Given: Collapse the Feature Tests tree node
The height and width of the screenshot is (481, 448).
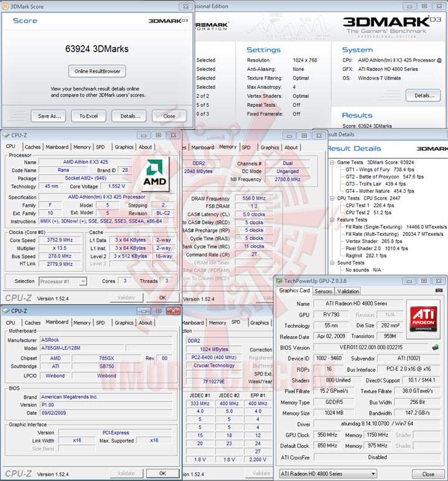Looking at the screenshot, I should pyautogui.click(x=332, y=220).
